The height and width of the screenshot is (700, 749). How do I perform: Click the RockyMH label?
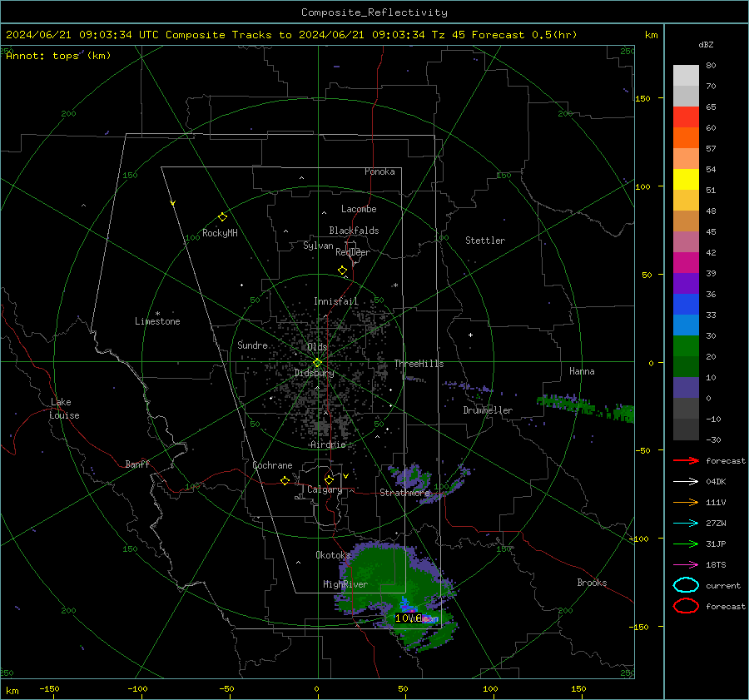[x=220, y=233]
